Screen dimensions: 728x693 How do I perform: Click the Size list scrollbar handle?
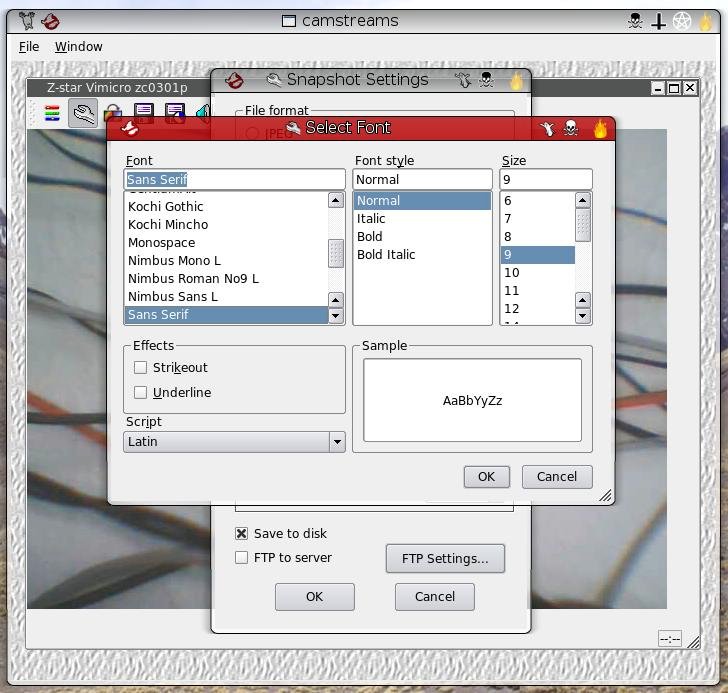(x=582, y=225)
